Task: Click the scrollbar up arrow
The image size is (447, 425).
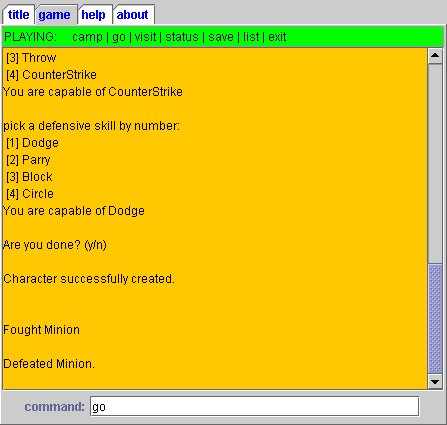Action: pyautogui.click(x=435, y=56)
